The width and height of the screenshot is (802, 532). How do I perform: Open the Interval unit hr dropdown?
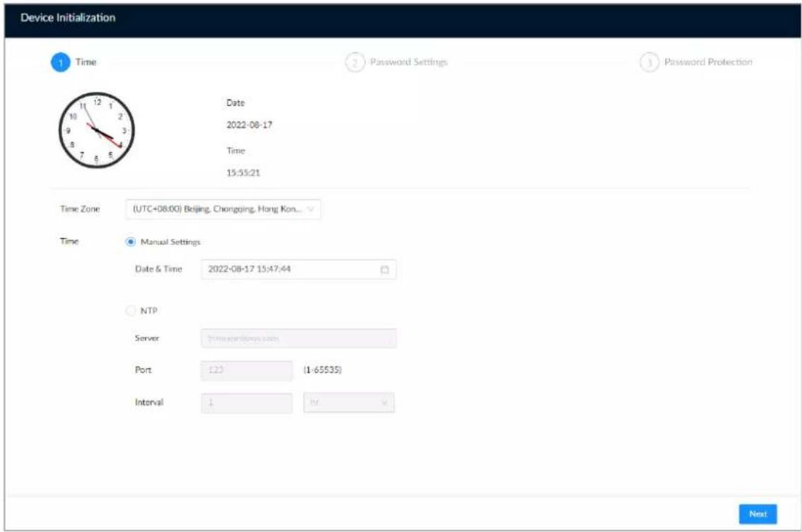pos(349,403)
